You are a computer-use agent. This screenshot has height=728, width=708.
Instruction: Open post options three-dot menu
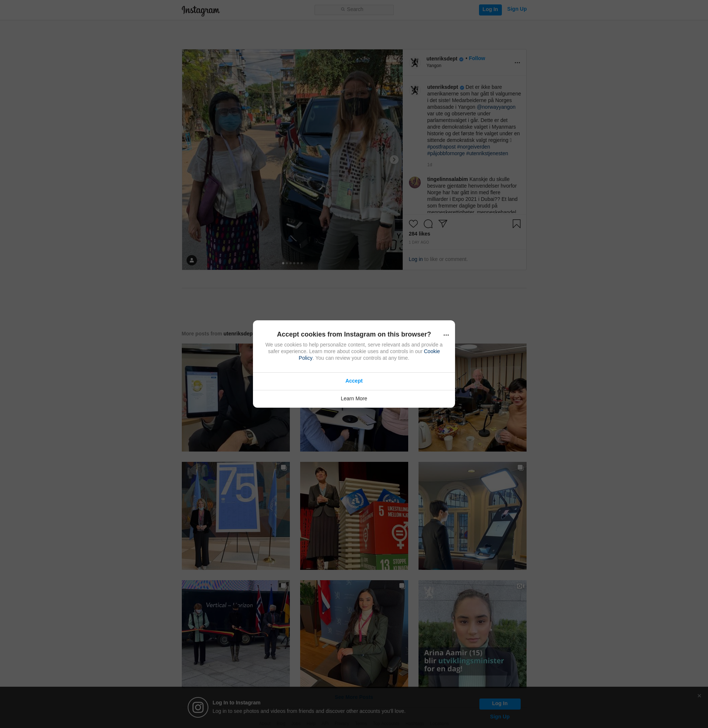[x=517, y=63]
